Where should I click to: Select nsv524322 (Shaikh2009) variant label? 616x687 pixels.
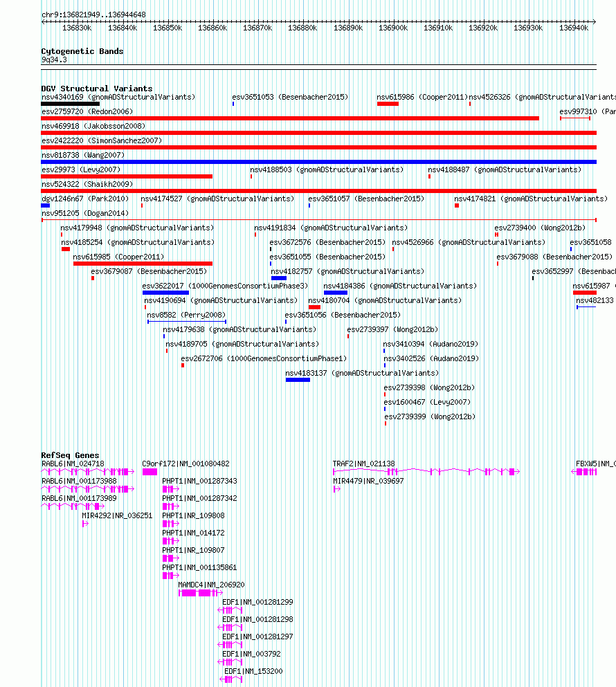tap(87, 184)
